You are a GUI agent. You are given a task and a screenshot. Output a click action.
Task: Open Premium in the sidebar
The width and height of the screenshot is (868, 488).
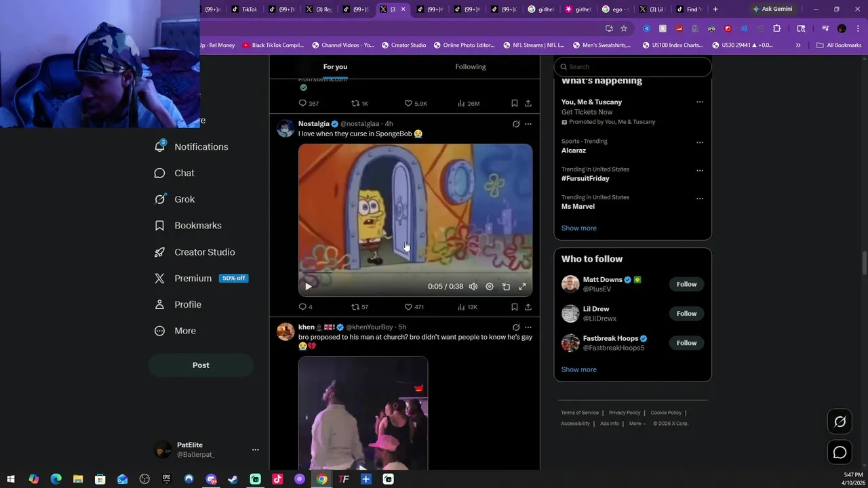(x=201, y=279)
